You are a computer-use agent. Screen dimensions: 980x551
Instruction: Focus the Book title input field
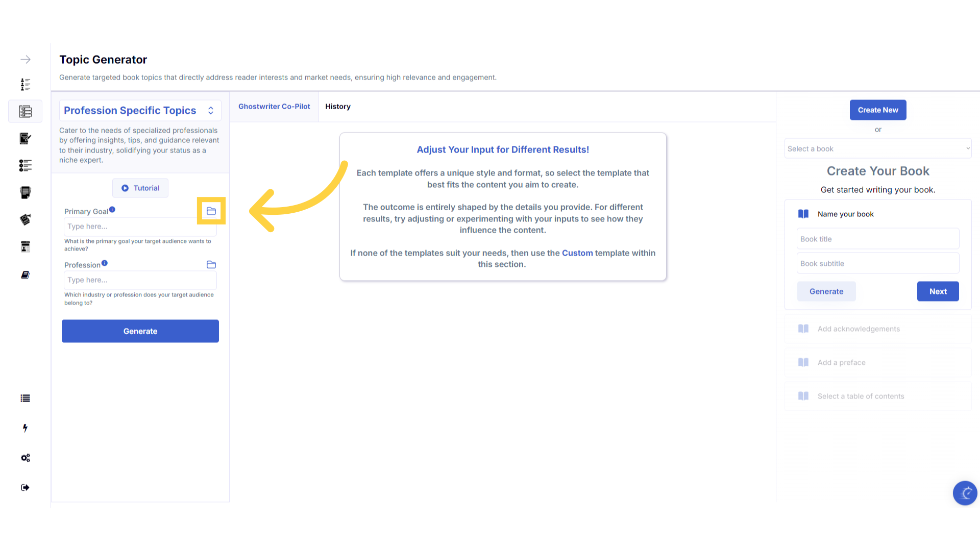click(x=878, y=239)
